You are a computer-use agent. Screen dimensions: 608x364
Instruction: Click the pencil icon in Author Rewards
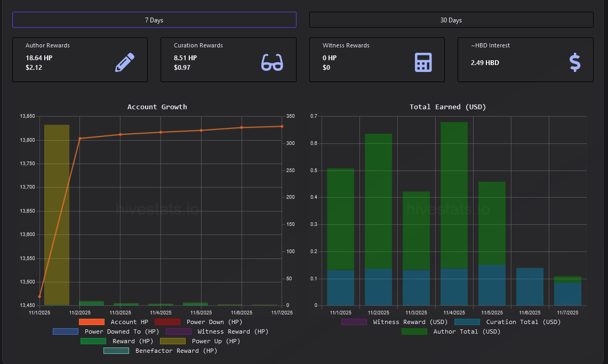(x=124, y=62)
